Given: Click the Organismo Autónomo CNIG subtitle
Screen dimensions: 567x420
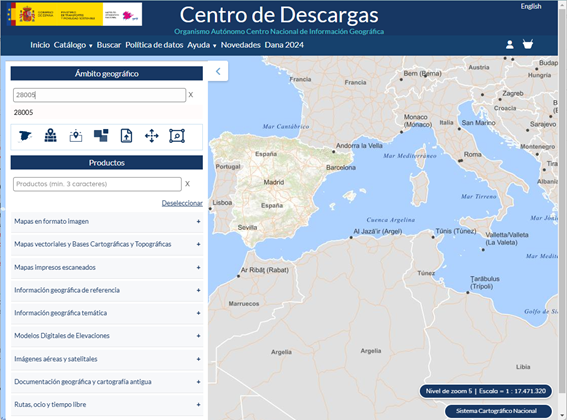Looking at the screenshot, I should coord(279,31).
